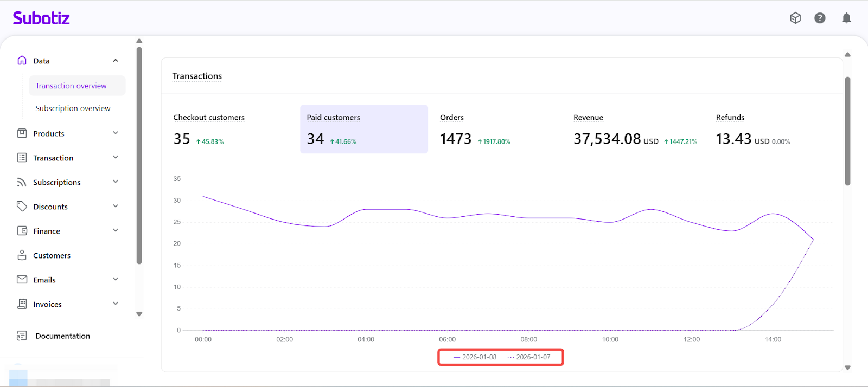Open Subscription overview page

[73, 108]
